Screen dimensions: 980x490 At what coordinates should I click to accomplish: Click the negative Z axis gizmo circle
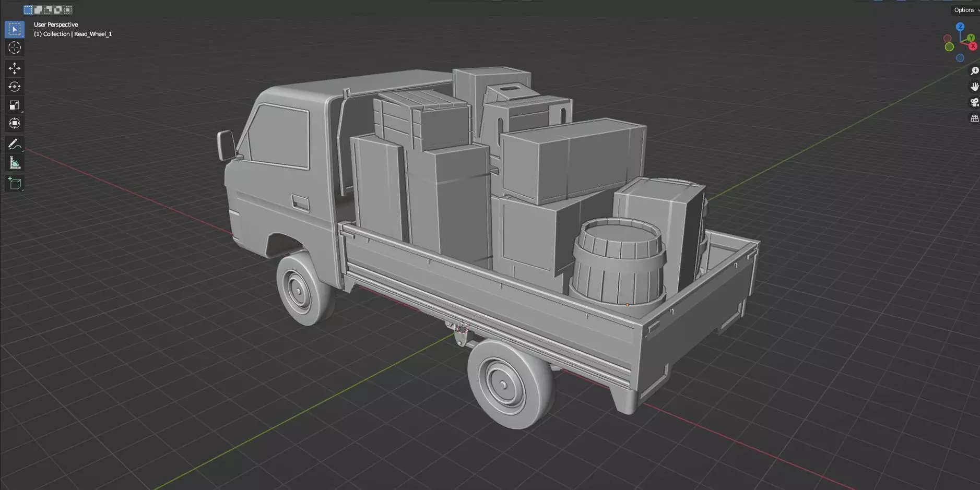click(960, 58)
